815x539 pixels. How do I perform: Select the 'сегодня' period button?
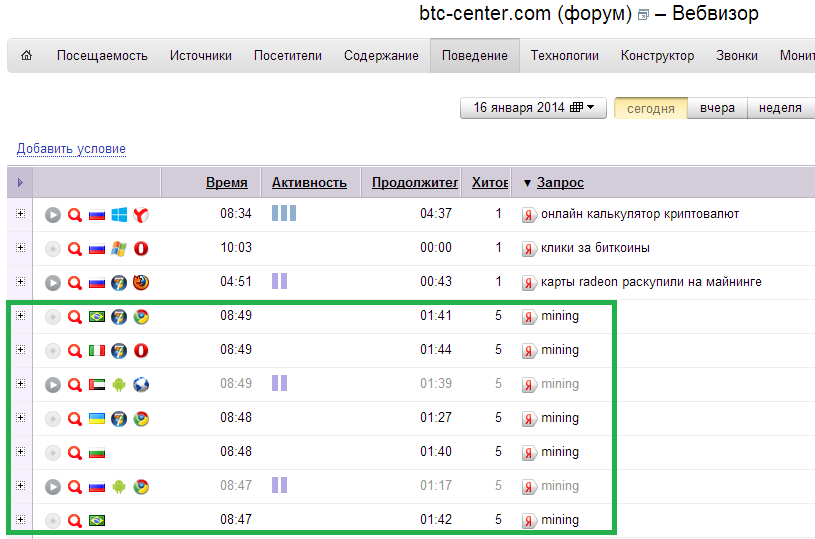click(x=651, y=108)
